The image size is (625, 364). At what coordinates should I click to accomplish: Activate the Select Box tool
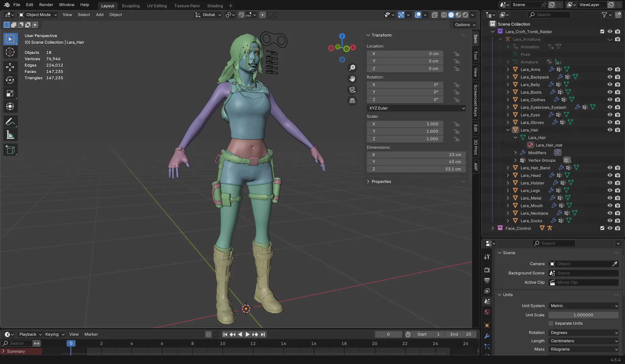click(10, 39)
